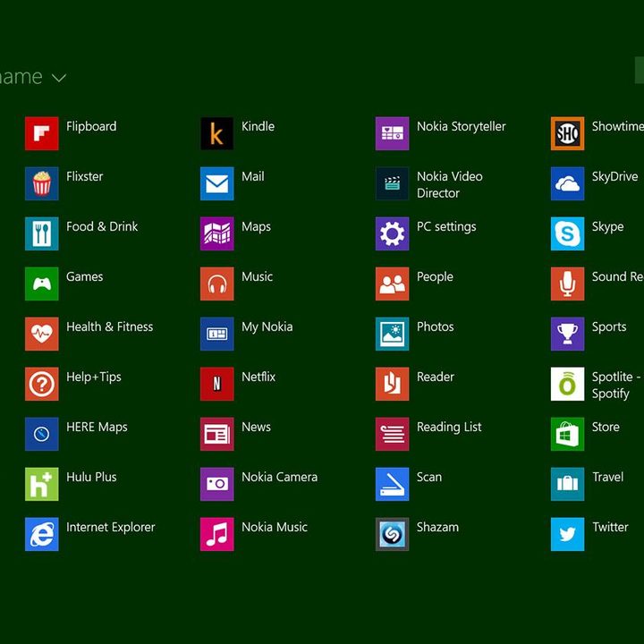This screenshot has height=644, width=644.
Task: Click the 'Health & Fitness' label
Action: click(x=110, y=327)
